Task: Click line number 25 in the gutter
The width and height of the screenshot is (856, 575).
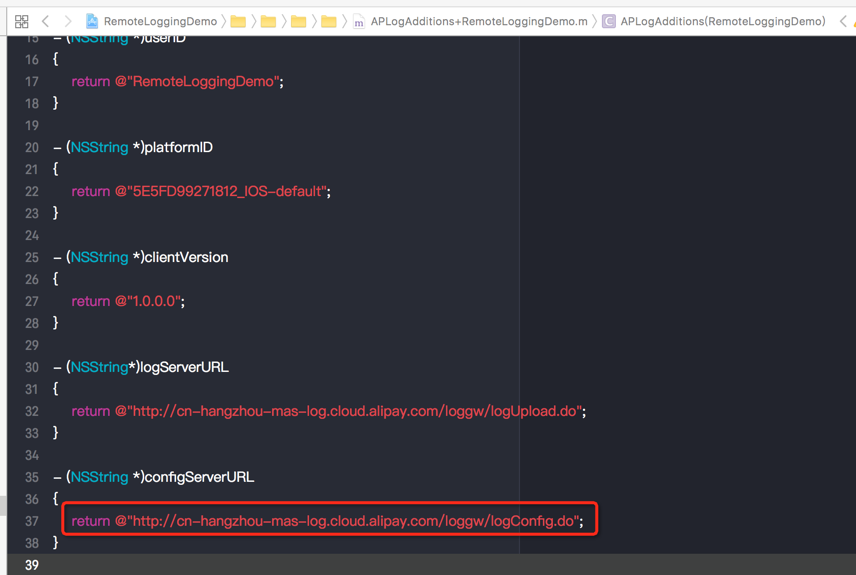Action: [x=32, y=257]
